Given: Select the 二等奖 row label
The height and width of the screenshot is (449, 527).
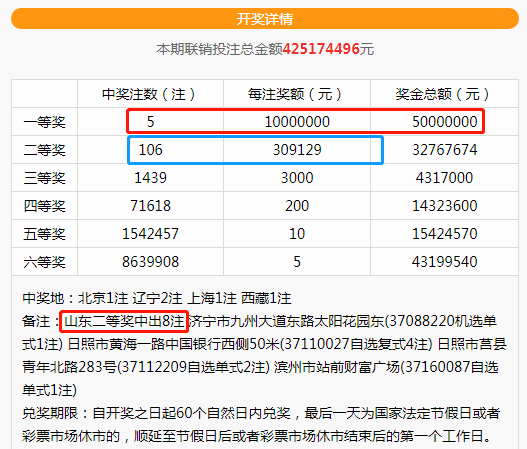Looking at the screenshot, I should 44,150.
